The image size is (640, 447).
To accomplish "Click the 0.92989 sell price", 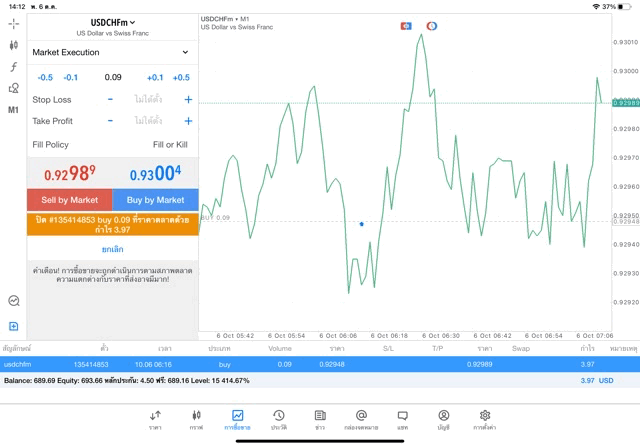I will coord(70,173).
